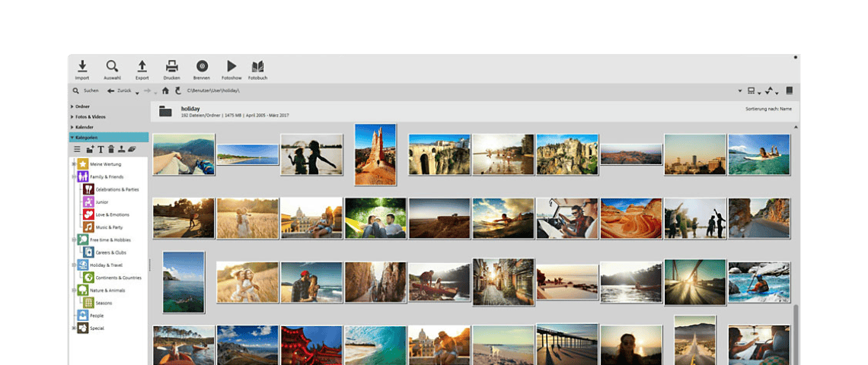Click the Import toolbar icon
This screenshot has height=365, width=868.
[x=82, y=69]
